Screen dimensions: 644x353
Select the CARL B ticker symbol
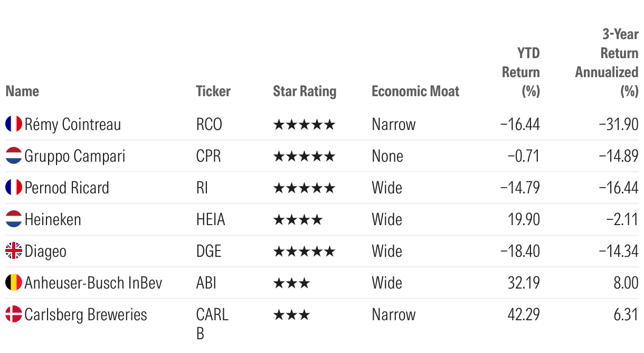pos(212,324)
